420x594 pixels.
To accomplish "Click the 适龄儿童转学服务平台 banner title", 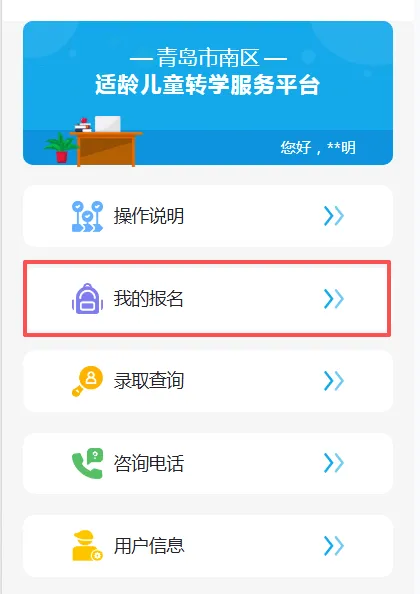I will (x=207, y=84).
